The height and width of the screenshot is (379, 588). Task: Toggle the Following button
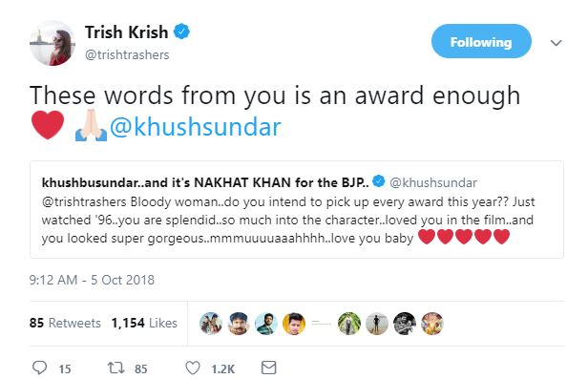click(481, 41)
